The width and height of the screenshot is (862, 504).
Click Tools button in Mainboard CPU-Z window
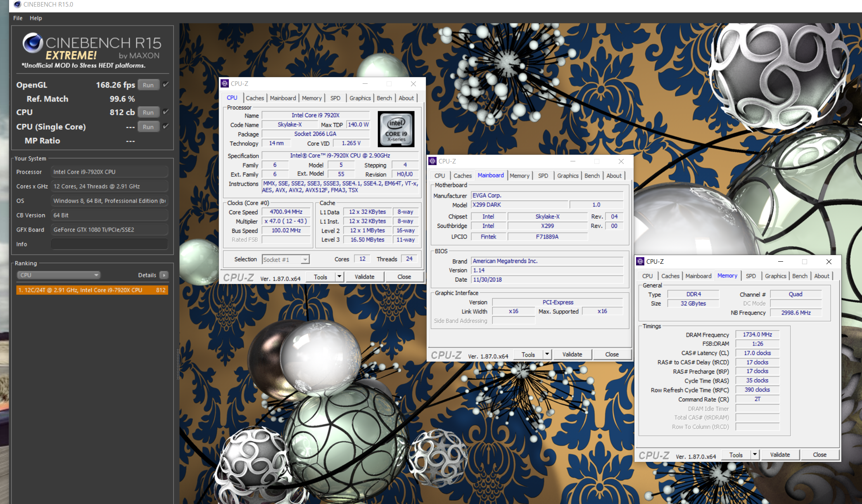pyautogui.click(x=528, y=355)
